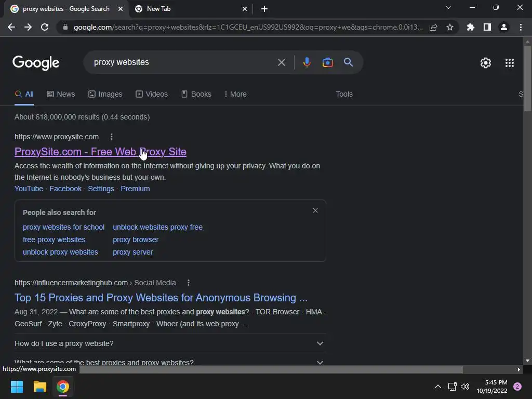Search by image with camera icon
Image resolution: width=532 pixels, height=399 pixels.
pyautogui.click(x=328, y=62)
